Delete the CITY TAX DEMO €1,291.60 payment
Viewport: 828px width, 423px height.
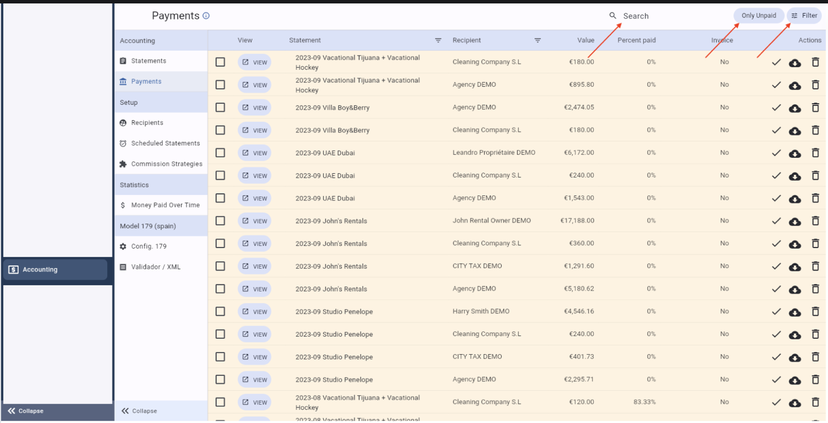[815, 267]
